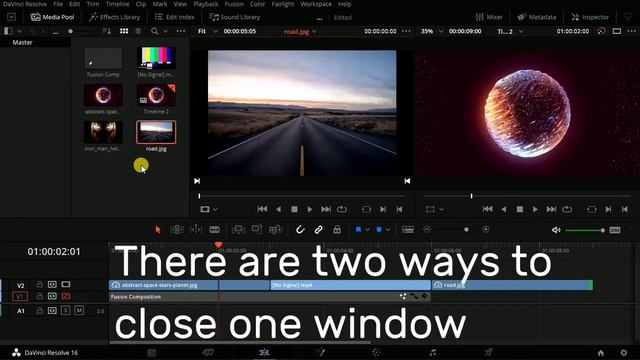The image size is (640, 360).
Task: Toggle loop playback in source viewer
Action: click(342, 209)
